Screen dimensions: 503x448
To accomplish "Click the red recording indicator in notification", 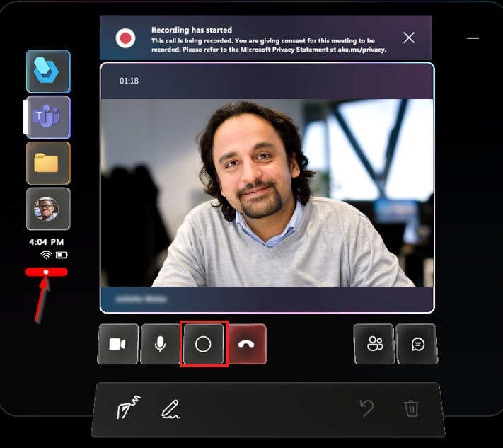I will click(x=125, y=38).
